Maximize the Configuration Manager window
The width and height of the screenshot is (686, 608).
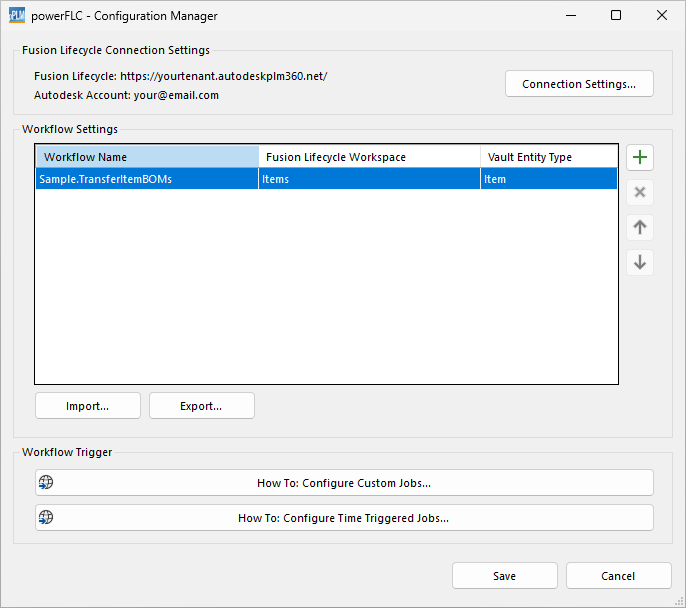point(616,16)
